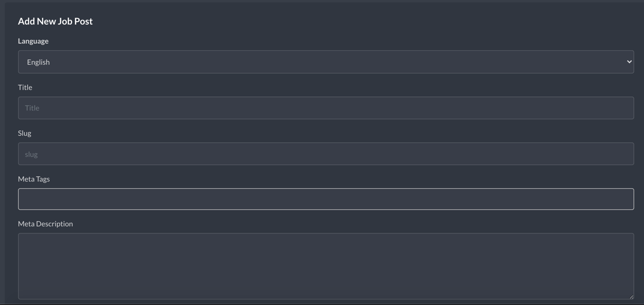Click the darker page margin beside the form

2,155
